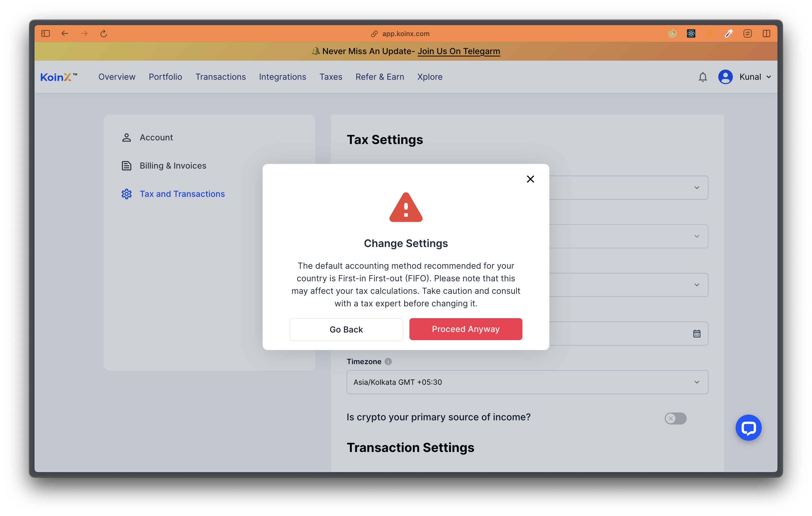
Task: Click the Go Back button
Action: (x=346, y=329)
